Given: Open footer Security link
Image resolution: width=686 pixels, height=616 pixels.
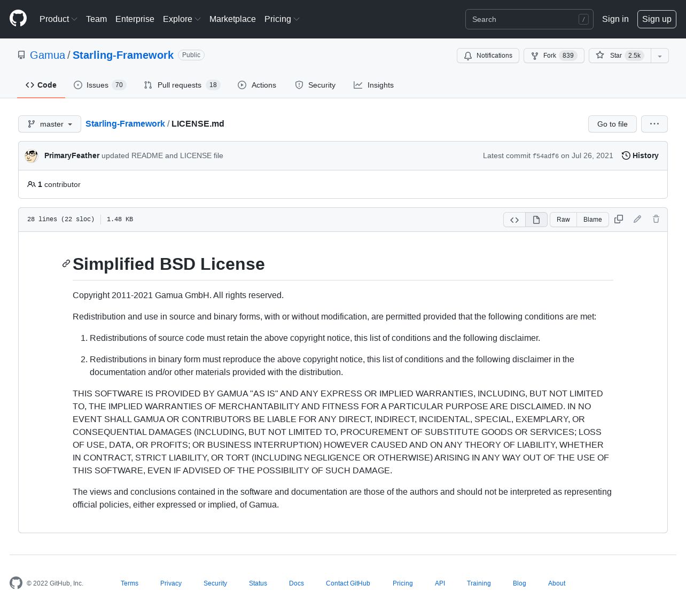Looking at the screenshot, I should pos(215,583).
